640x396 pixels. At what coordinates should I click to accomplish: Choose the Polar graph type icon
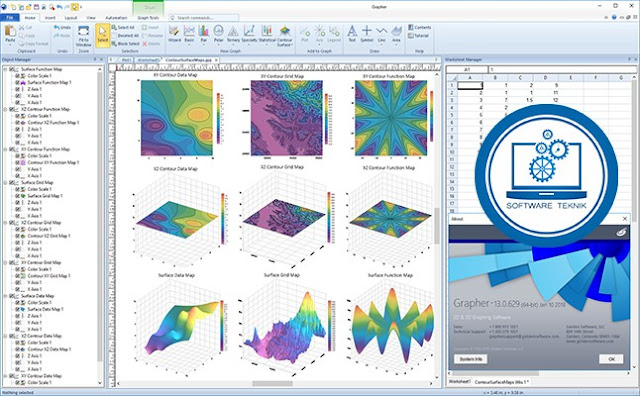coord(218,31)
